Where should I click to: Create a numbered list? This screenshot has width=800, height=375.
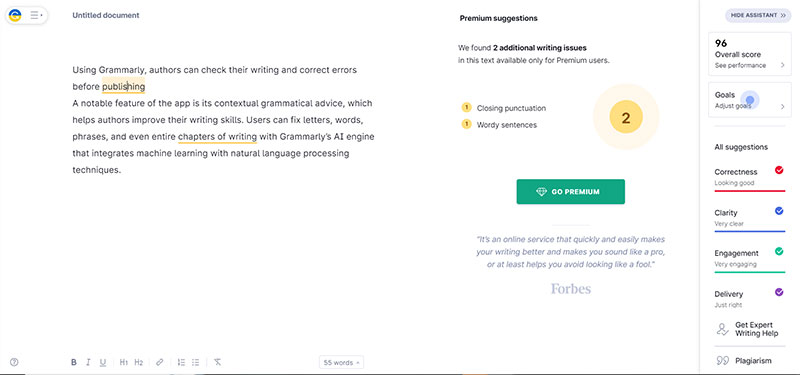point(181,362)
